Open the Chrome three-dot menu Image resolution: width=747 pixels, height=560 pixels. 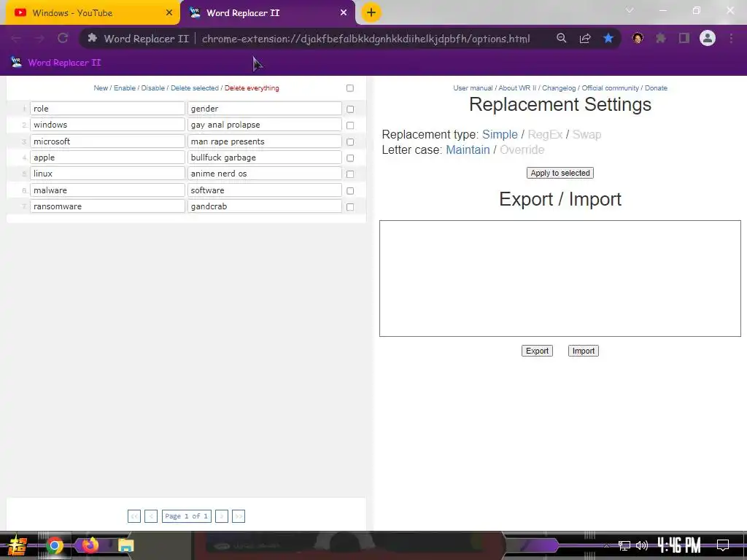[731, 38]
